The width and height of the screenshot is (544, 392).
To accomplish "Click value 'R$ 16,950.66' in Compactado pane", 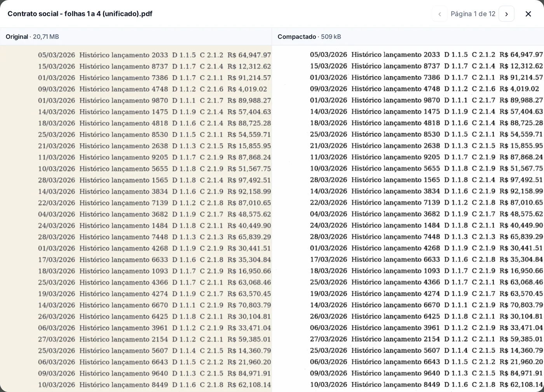I will pos(521,271).
